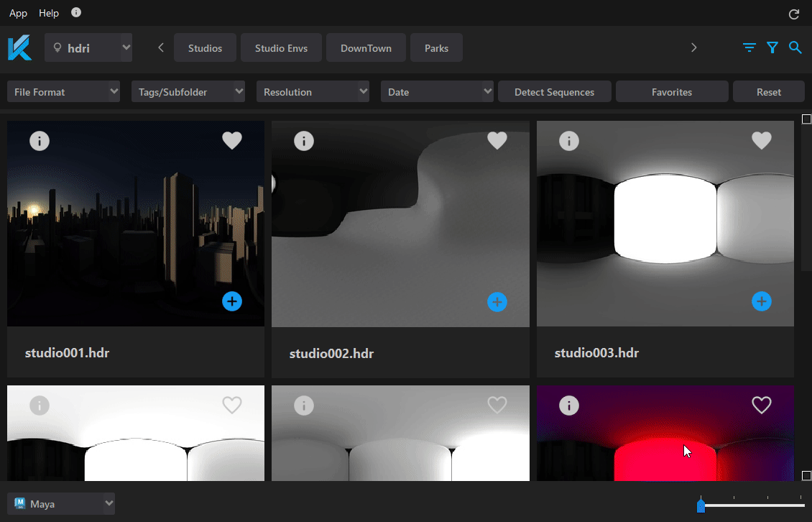Open the Date dropdown
The image size is (812, 522).
click(x=437, y=92)
